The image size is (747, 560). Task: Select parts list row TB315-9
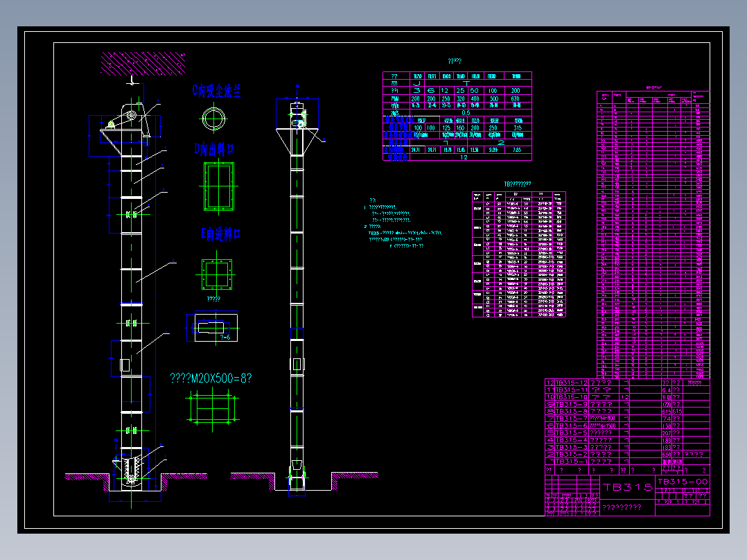tap(627, 404)
